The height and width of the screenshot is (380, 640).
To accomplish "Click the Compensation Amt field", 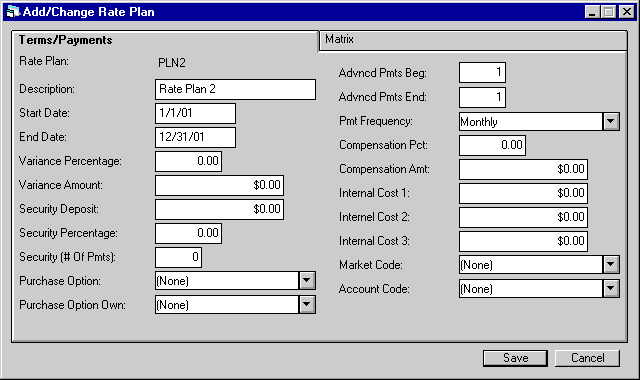I will coord(523,169).
